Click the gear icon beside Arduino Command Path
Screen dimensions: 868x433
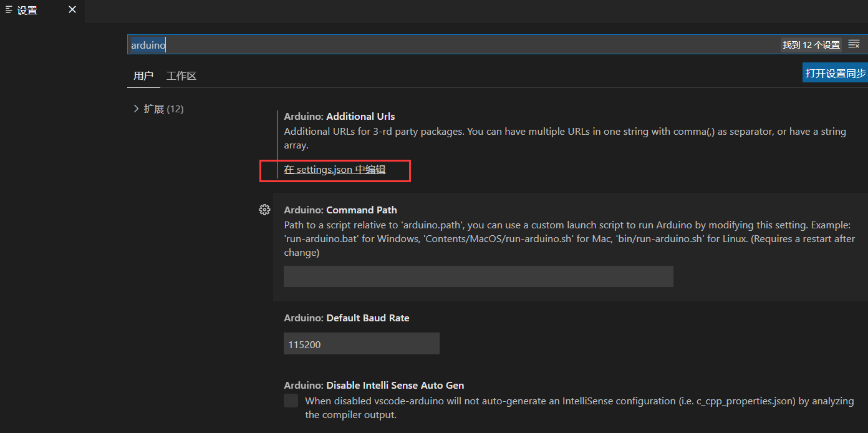(x=264, y=210)
